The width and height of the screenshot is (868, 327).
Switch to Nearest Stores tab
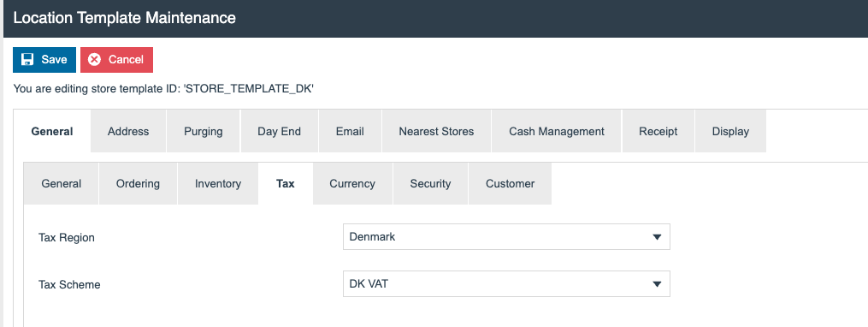[x=436, y=131]
